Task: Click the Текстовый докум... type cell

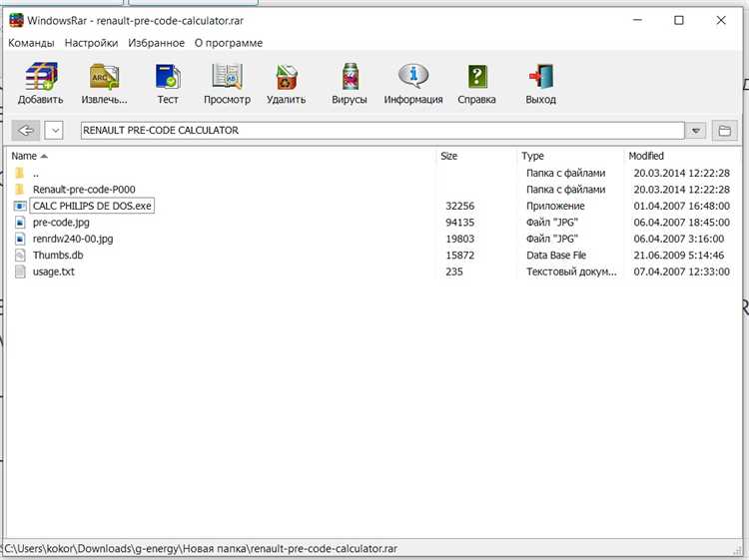Action: point(571,272)
